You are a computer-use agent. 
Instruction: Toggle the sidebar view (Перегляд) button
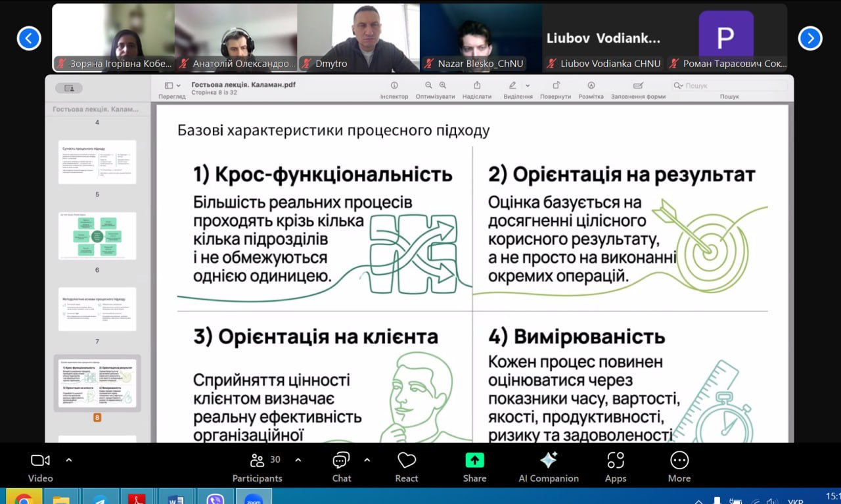pos(172,85)
